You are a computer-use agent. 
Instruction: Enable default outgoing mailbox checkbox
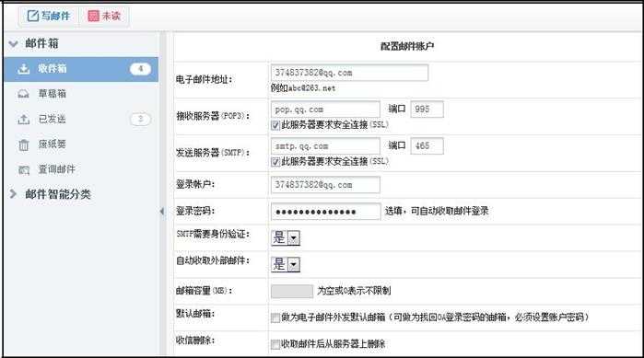pos(275,318)
